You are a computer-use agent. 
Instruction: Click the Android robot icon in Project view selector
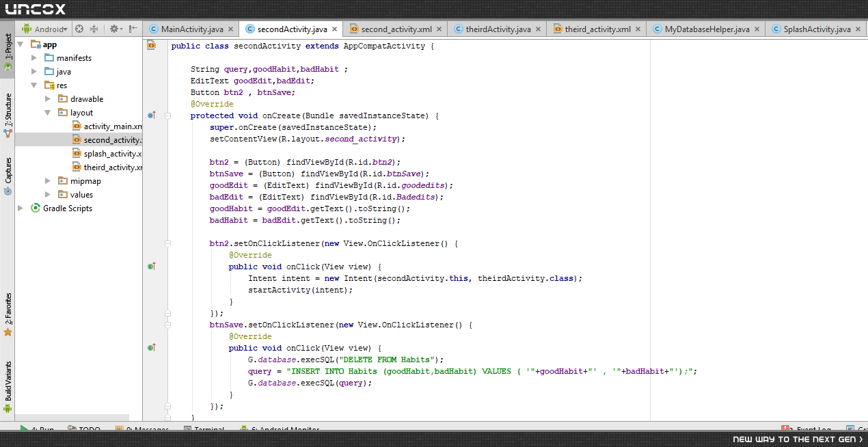(27, 29)
